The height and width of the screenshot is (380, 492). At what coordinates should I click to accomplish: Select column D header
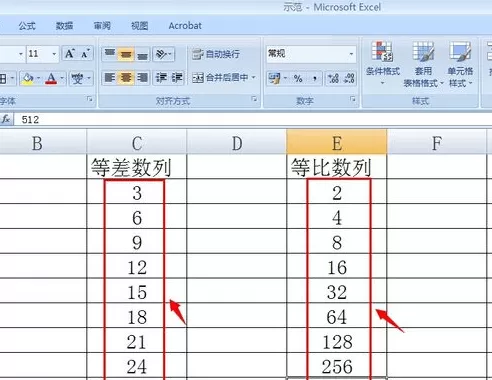coord(237,143)
